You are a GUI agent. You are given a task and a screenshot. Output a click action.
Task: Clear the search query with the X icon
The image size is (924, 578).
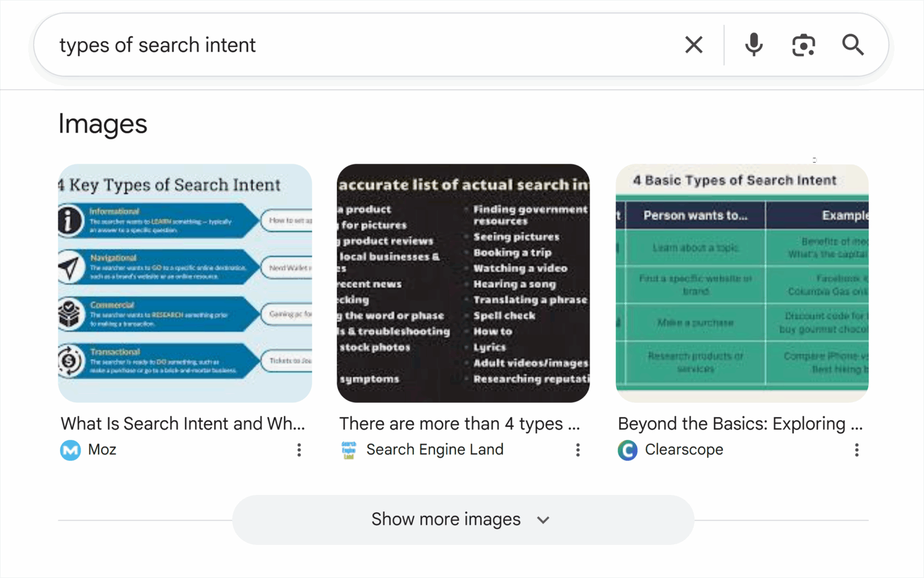[694, 45]
